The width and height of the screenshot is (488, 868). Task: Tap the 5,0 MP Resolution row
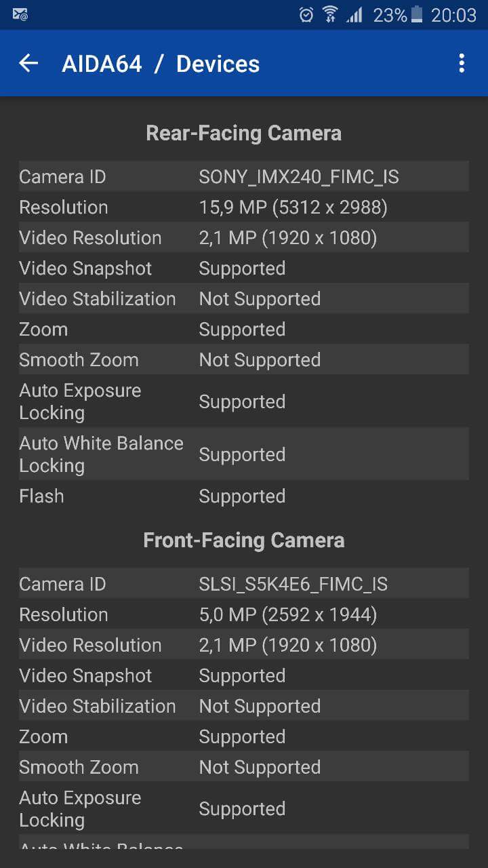click(x=244, y=615)
